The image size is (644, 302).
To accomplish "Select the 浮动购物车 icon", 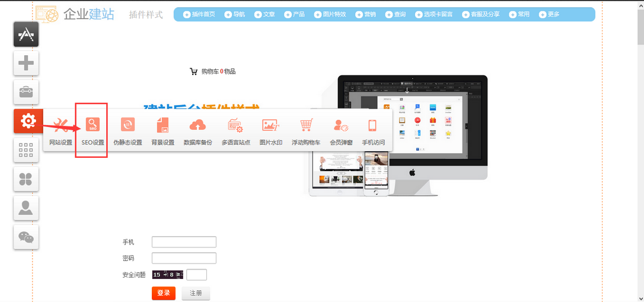I will click(x=306, y=125).
